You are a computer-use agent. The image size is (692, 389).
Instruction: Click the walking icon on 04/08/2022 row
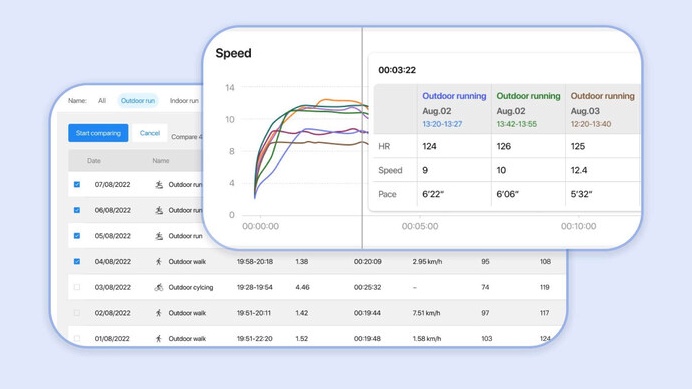pyautogui.click(x=159, y=261)
